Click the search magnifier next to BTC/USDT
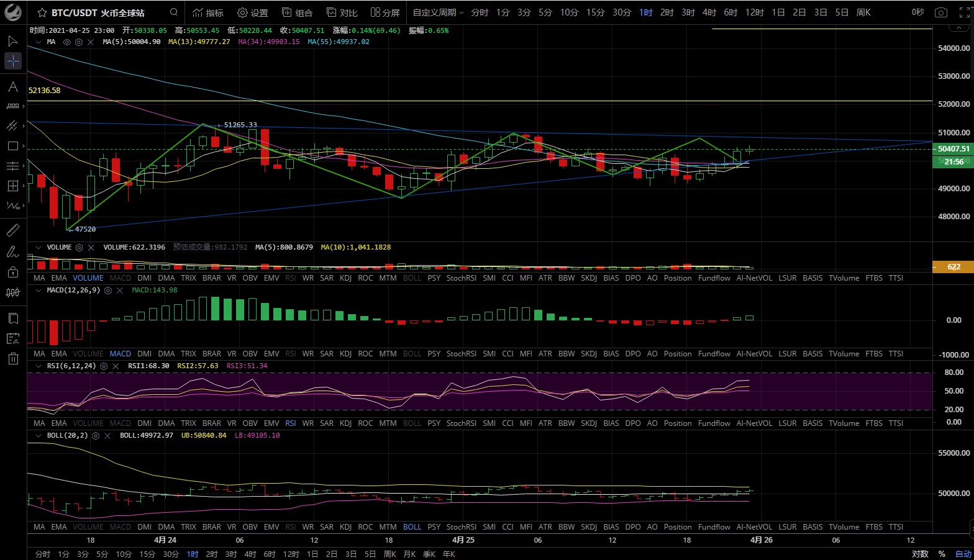 click(x=174, y=12)
